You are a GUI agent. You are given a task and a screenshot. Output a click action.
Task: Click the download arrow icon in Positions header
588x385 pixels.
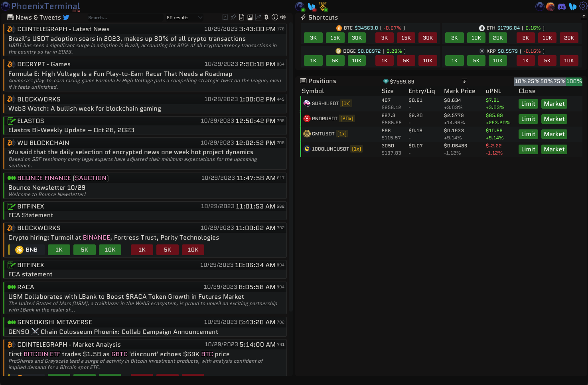[x=464, y=81]
